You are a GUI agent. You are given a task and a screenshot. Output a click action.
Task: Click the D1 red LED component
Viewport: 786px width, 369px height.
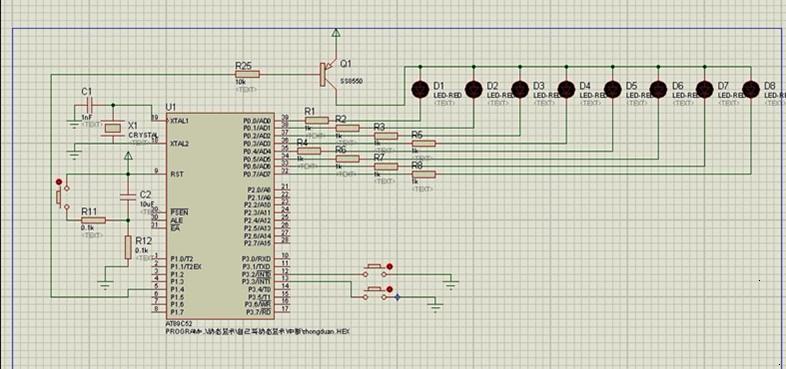420,89
